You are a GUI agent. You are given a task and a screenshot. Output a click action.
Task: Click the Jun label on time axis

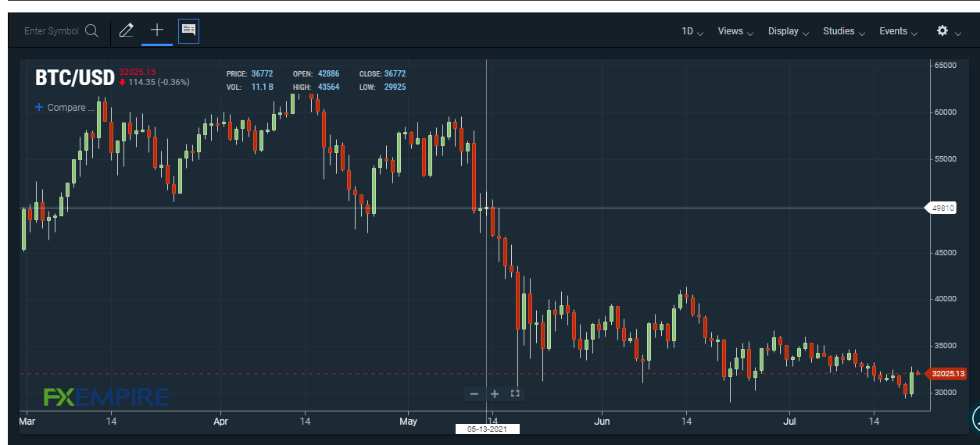(x=602, y=422)
